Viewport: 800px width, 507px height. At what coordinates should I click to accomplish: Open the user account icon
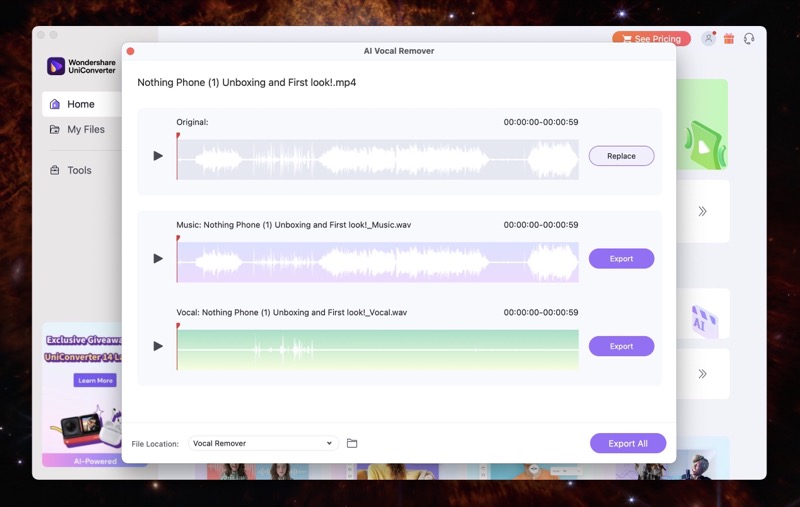pyautogui.click(x=708, y=39)
